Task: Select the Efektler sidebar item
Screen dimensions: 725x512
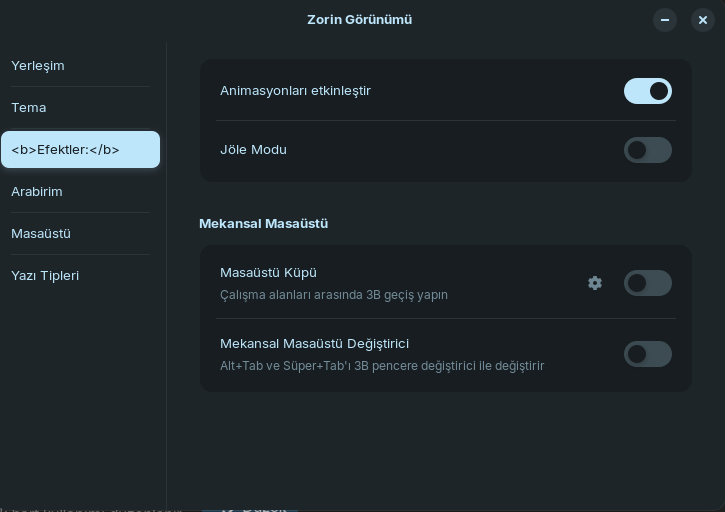Action: click(x=80, y=150)
